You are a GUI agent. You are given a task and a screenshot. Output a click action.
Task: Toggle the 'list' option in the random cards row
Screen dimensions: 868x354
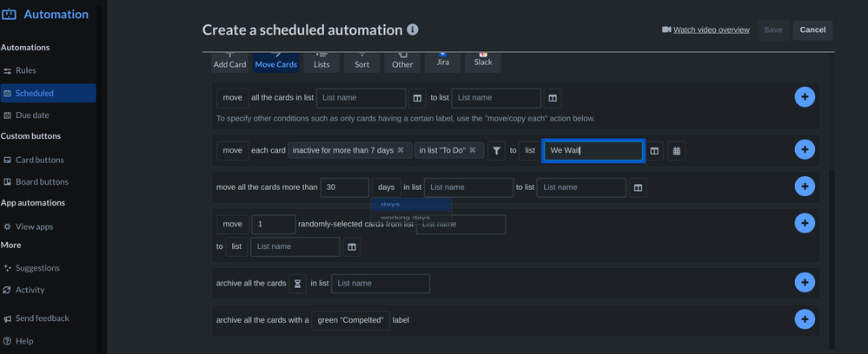237,246
